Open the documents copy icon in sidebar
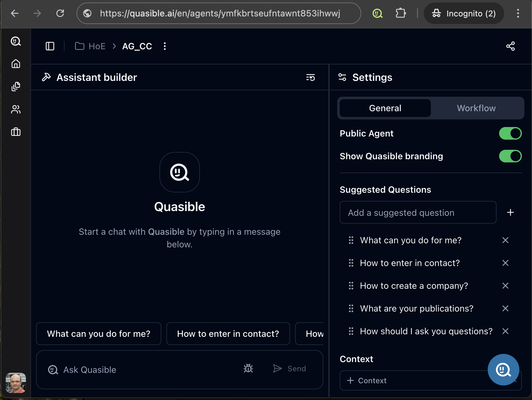 click(16, 87)
